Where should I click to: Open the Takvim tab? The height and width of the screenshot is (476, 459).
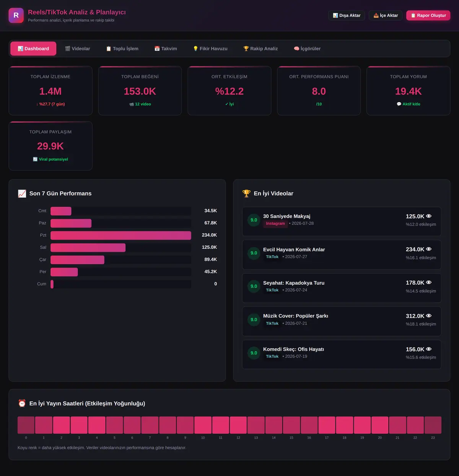coord(166,49)
